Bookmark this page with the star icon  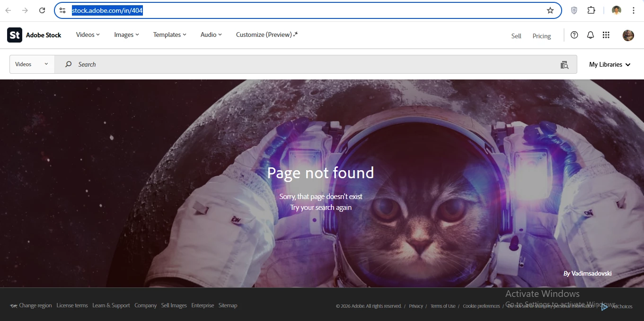tap(550, 10)
